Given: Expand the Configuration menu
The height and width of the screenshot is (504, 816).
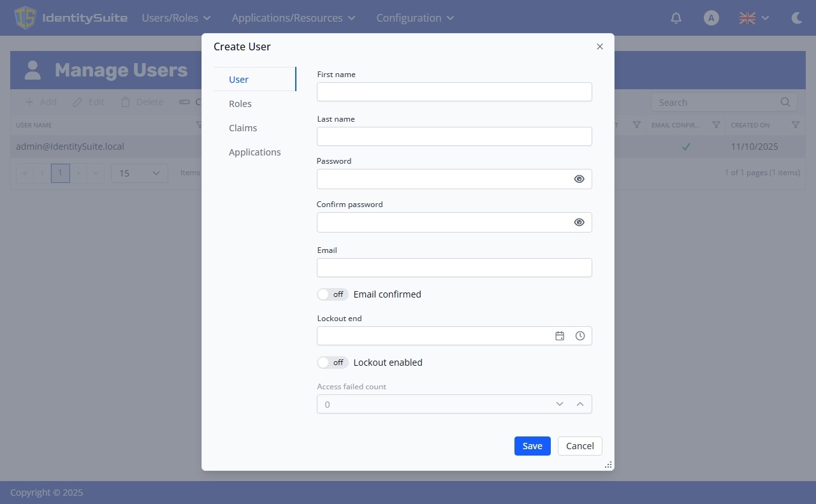Looking at the screenshot, I should click(x=414, y=18).
